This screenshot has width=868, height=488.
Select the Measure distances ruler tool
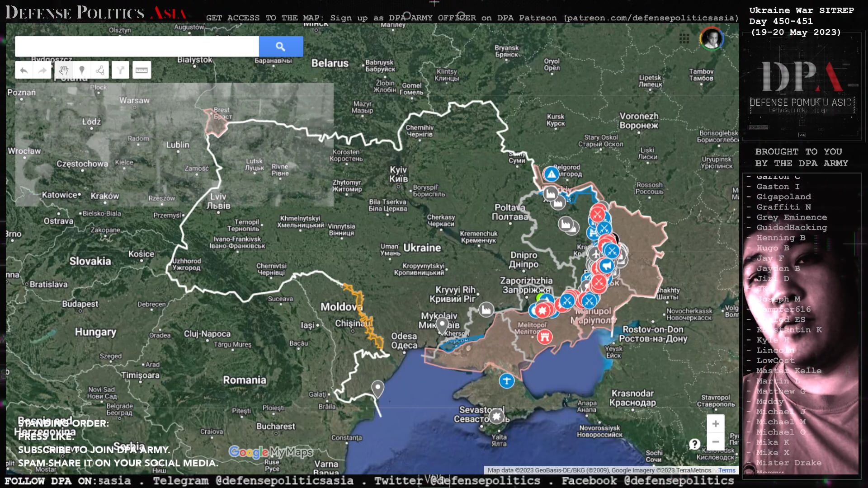(x=142, y=70)
